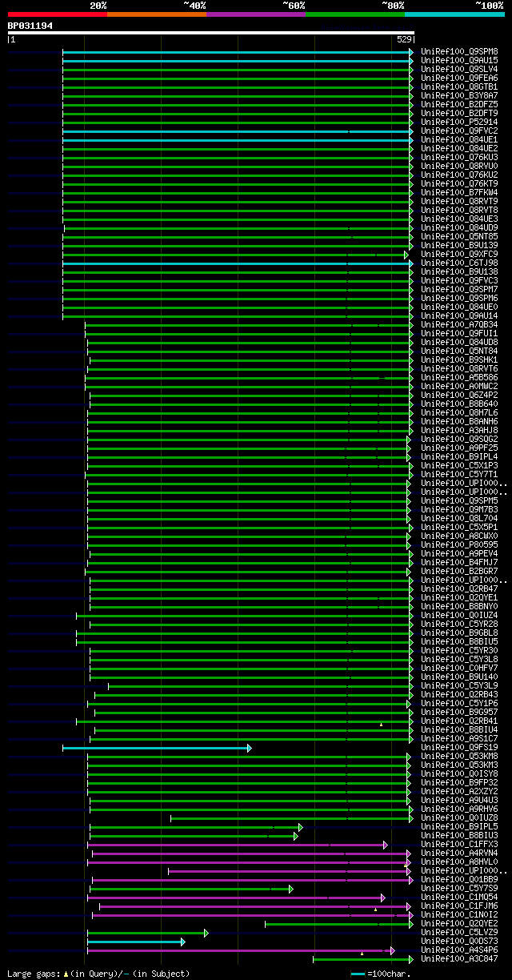Open hit UniRef100_Q9M7B3
Viewport: 512px width, 980px height.
pos(459,509)
